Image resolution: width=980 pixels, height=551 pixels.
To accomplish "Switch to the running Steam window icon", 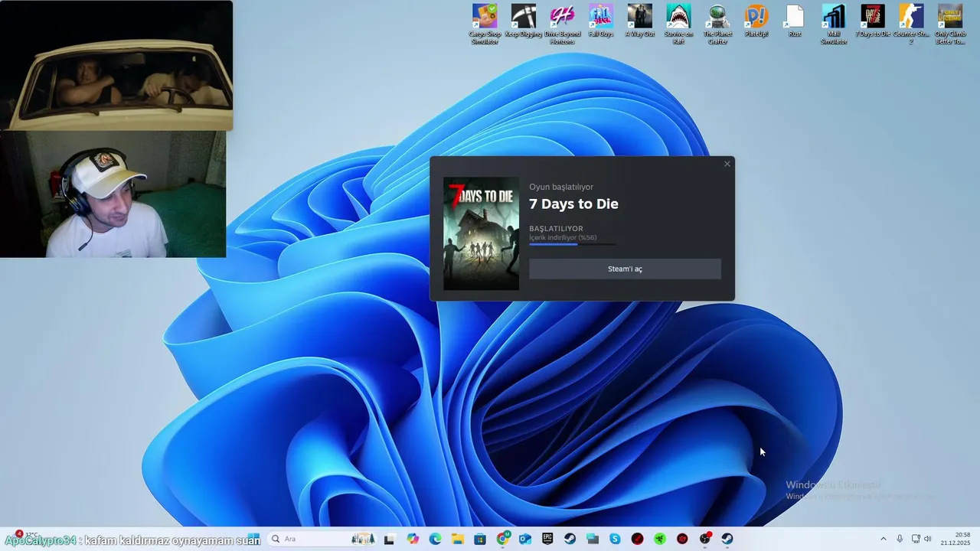I will coord(727,539).
